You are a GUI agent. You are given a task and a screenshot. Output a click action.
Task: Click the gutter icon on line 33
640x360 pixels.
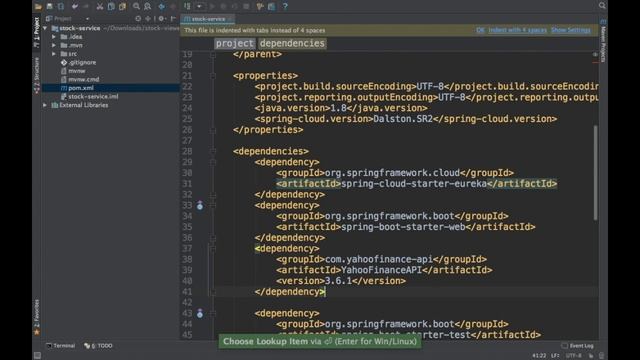pos(200,205)
